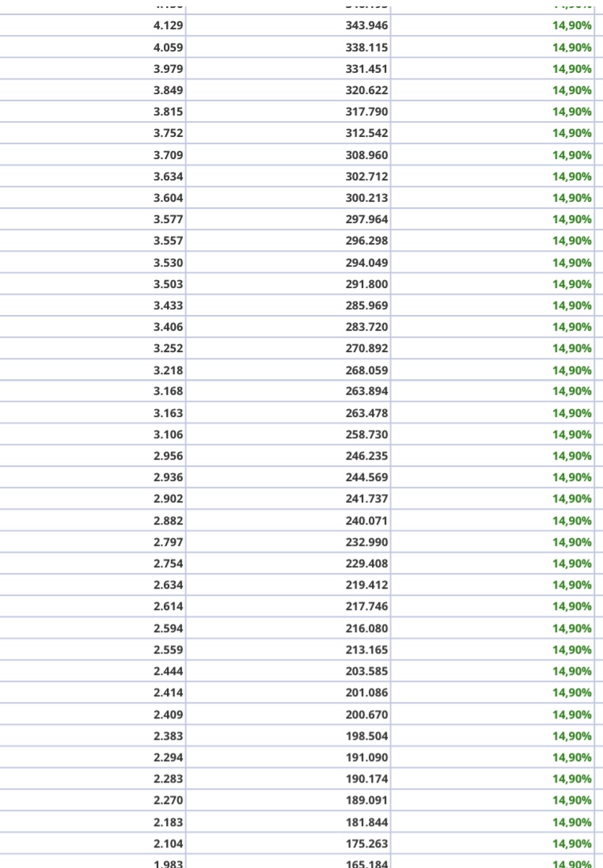Select the 3.503 cell
603x868 pixels.
(x=169, y=284)
